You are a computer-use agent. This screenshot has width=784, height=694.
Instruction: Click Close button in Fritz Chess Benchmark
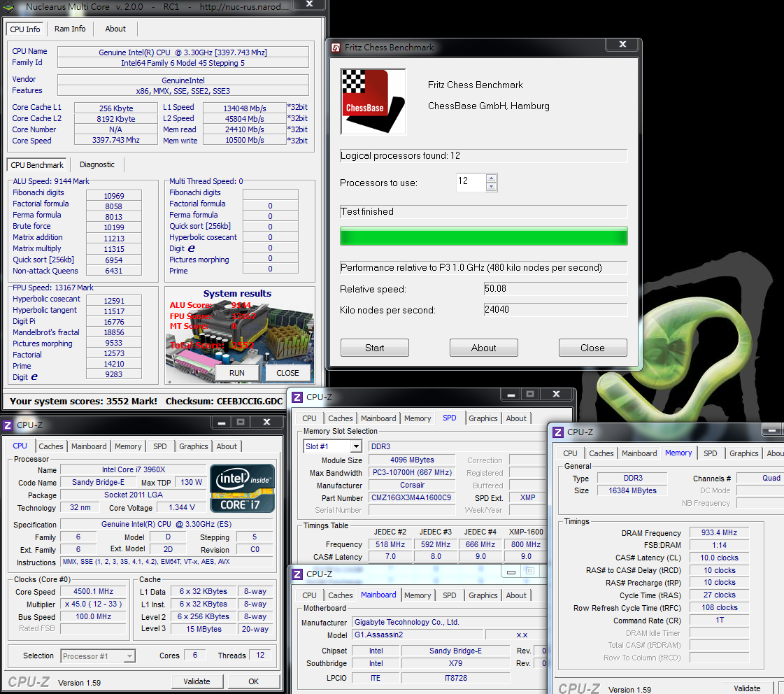point(592,348)
